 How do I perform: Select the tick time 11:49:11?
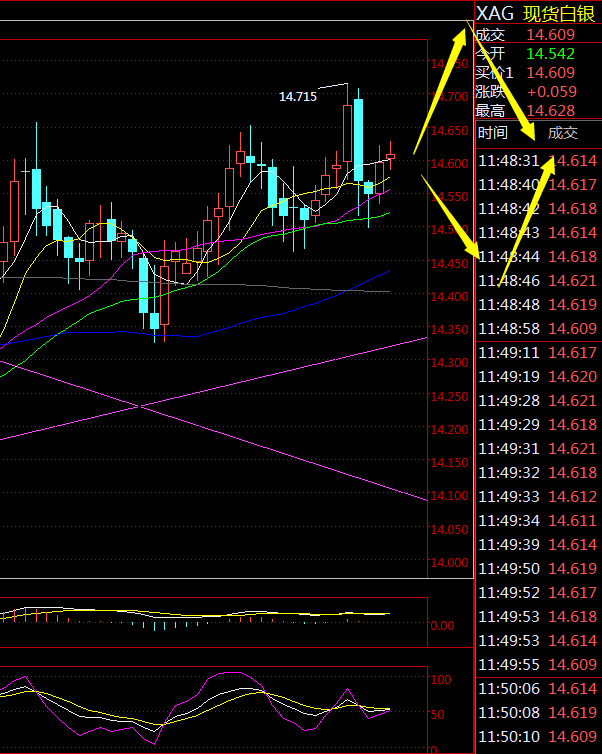coord(509,352)
